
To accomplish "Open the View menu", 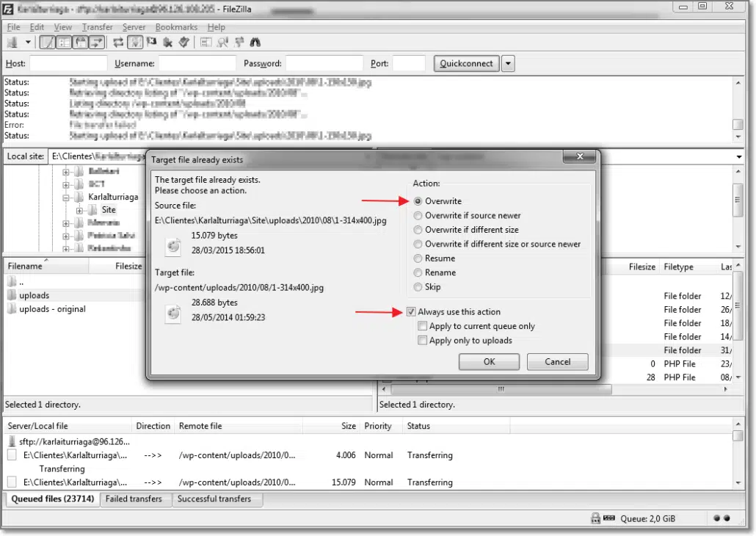I will (x=62, y=27).
